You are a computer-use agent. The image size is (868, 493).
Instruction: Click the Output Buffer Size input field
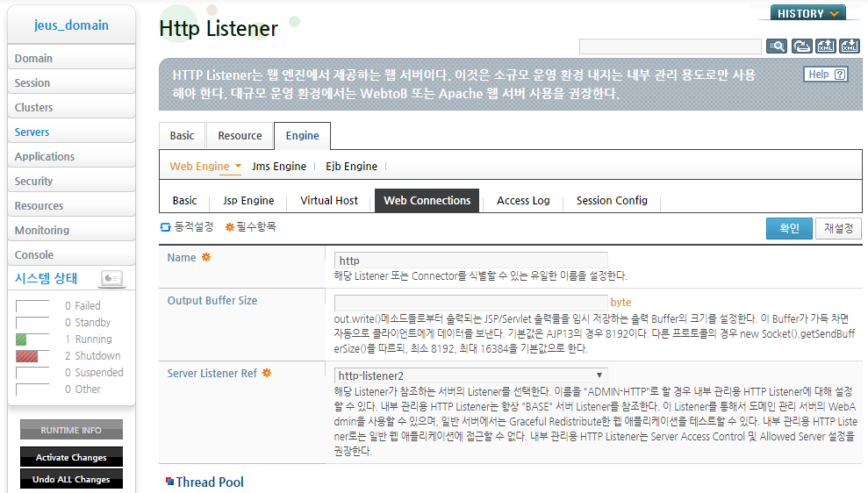(471, 303)
